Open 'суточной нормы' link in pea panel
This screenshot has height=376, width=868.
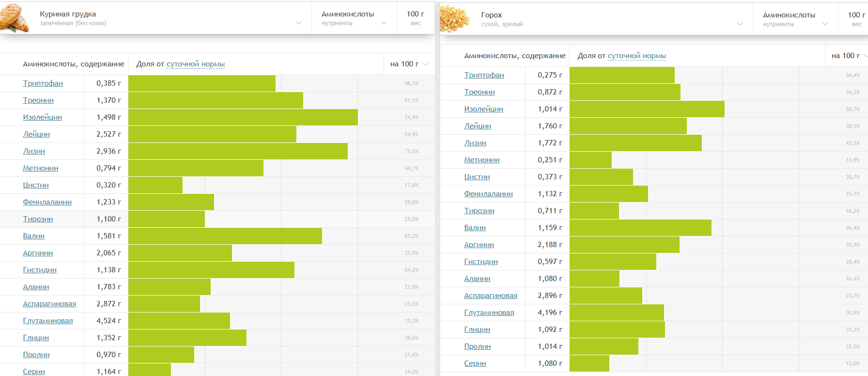pos(637,56)
